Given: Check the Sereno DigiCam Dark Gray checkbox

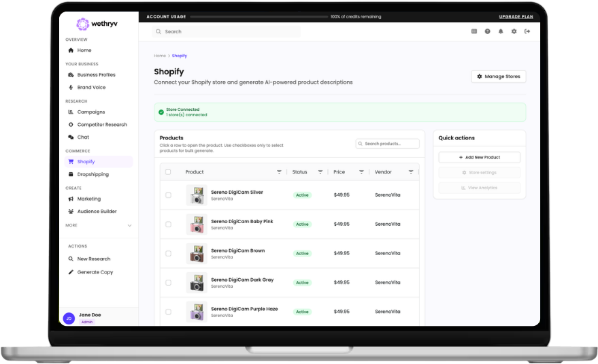Looking at the screenshot, I should coord(168,283).
